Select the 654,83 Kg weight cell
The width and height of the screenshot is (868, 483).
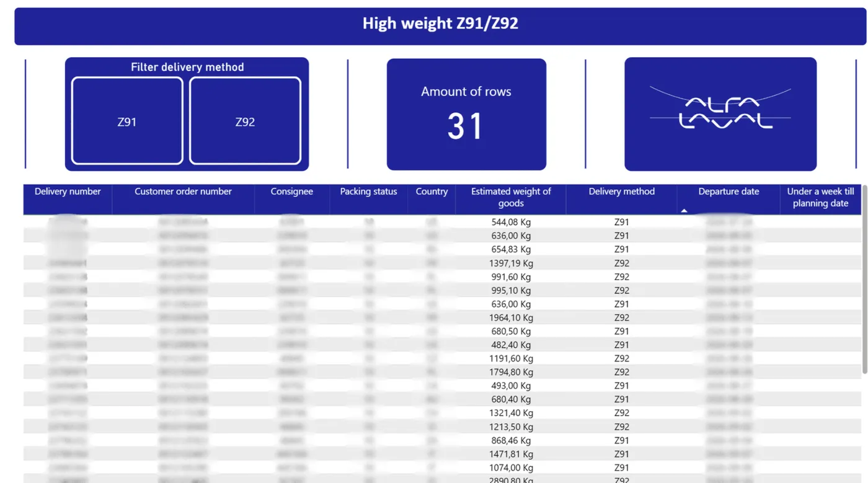(x=511, y=249)
